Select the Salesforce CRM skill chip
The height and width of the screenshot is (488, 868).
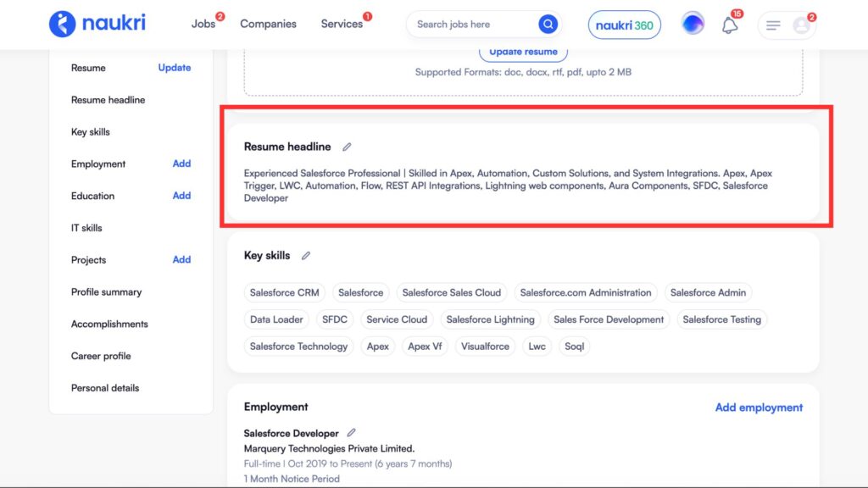click(x=285, y=293)
